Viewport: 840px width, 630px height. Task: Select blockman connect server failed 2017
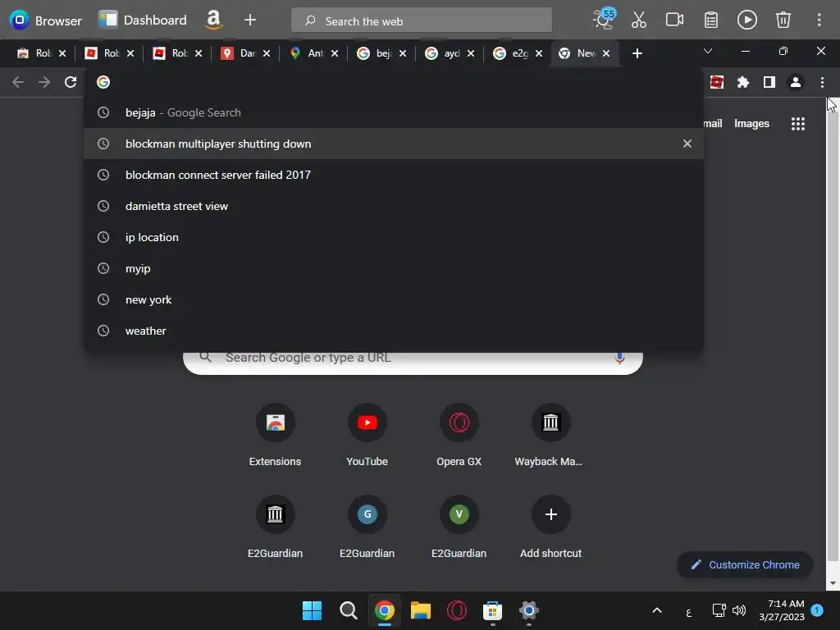(x=393, y=175)
